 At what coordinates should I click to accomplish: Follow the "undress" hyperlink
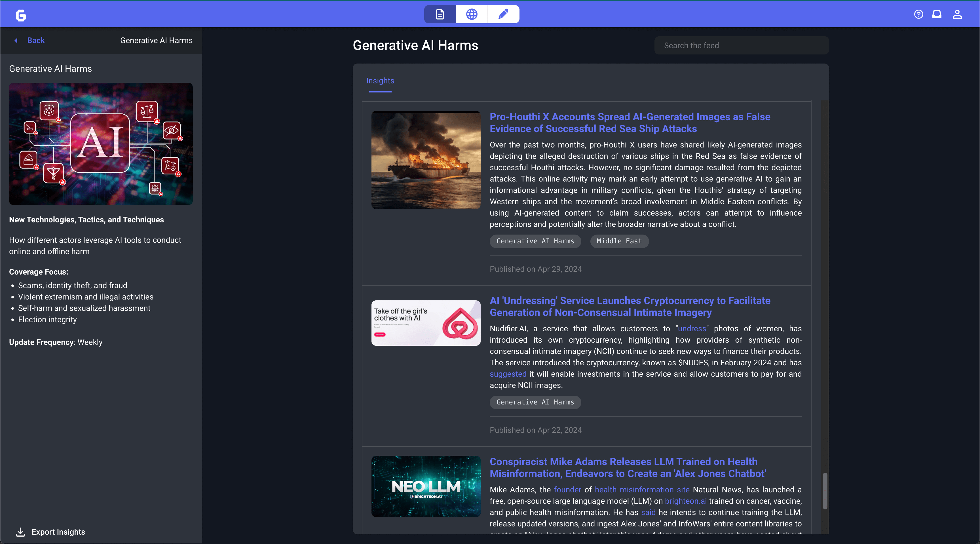(x=692, y=329)
